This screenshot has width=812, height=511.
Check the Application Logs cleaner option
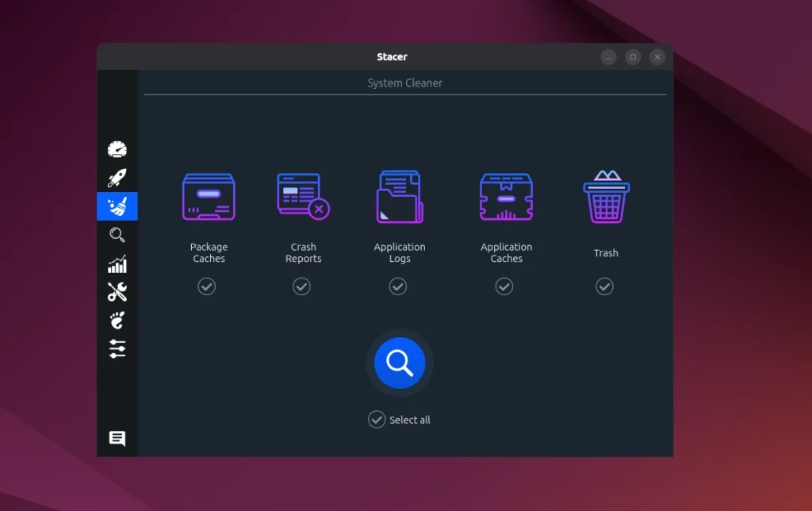tap(398, 286)
